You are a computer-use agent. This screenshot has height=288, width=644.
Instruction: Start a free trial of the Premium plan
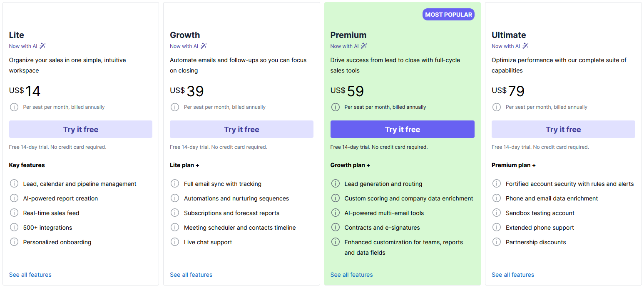pyautogui.click(x=402, y=129)
